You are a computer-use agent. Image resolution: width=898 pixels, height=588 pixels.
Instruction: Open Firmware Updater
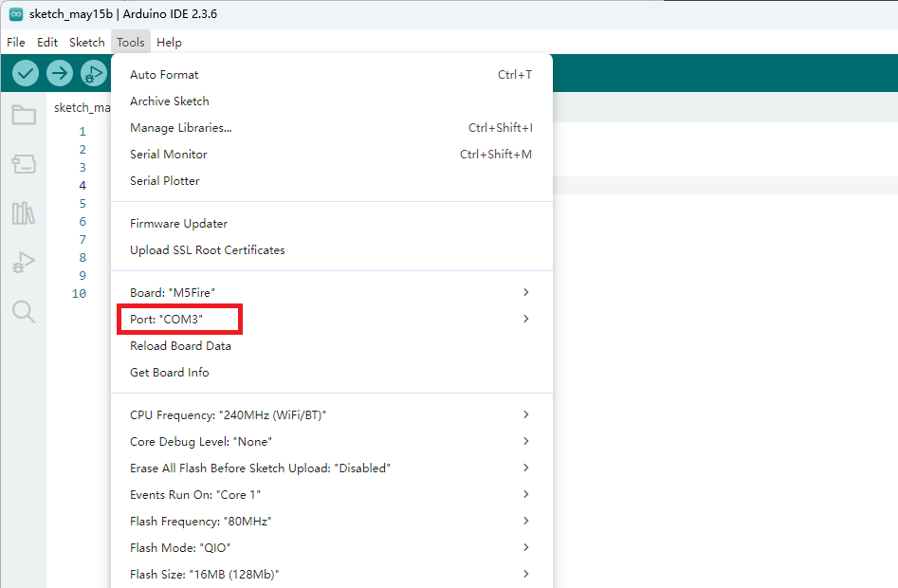tap(332, 224)
